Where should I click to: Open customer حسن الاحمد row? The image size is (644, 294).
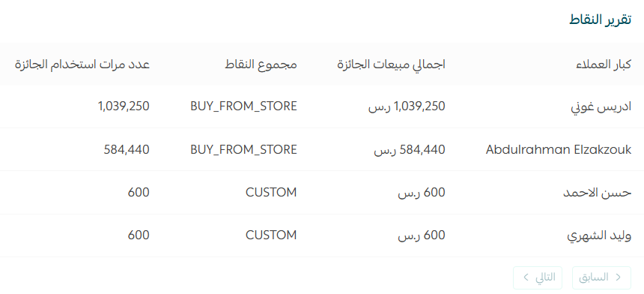point(322,193)
